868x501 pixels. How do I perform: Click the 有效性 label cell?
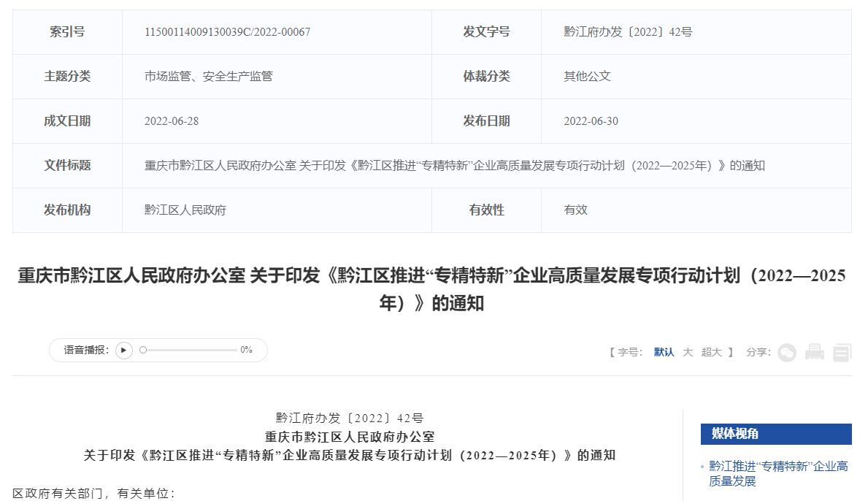point(487,210)
